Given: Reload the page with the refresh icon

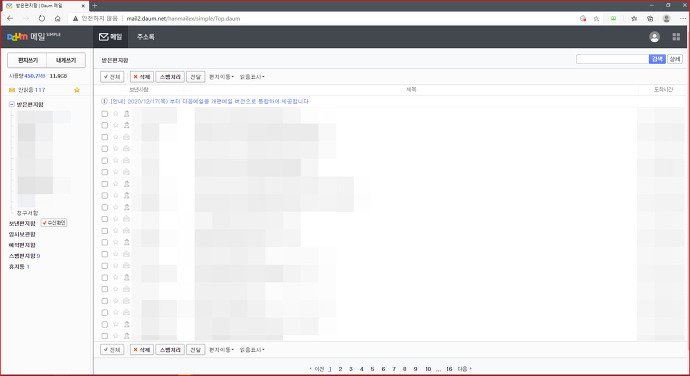Looking at the screenshot, I should click(42, 18).
